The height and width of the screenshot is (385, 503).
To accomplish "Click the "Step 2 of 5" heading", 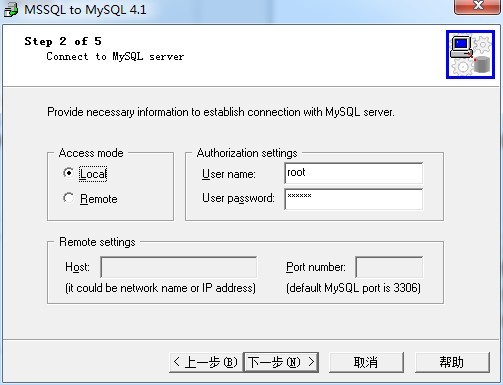I will (x=63, y=41).
